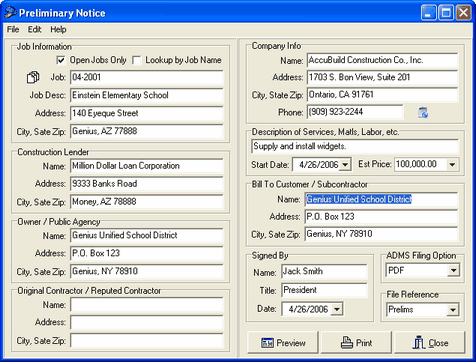476x362 pixels.
Task: Click the Company Phone field (909) 923-2244
Action: (x=355, y=112)
